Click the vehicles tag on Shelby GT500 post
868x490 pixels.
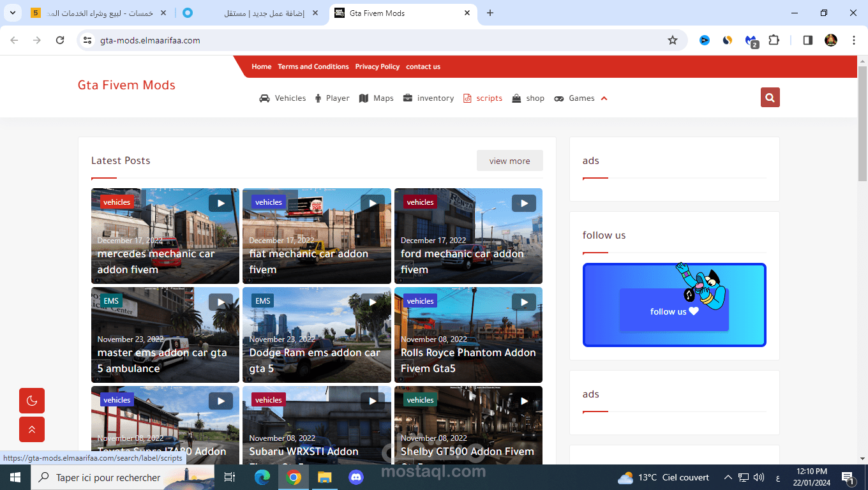point(420,400)
